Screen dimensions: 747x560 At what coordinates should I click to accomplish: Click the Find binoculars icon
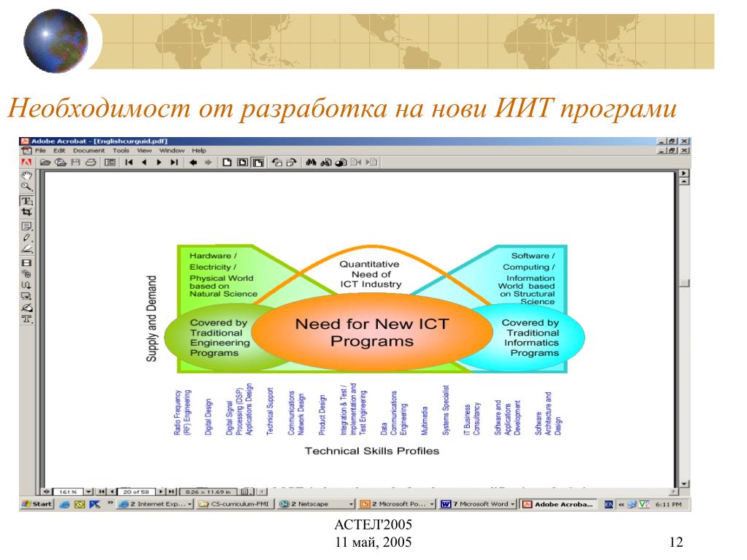311,163
